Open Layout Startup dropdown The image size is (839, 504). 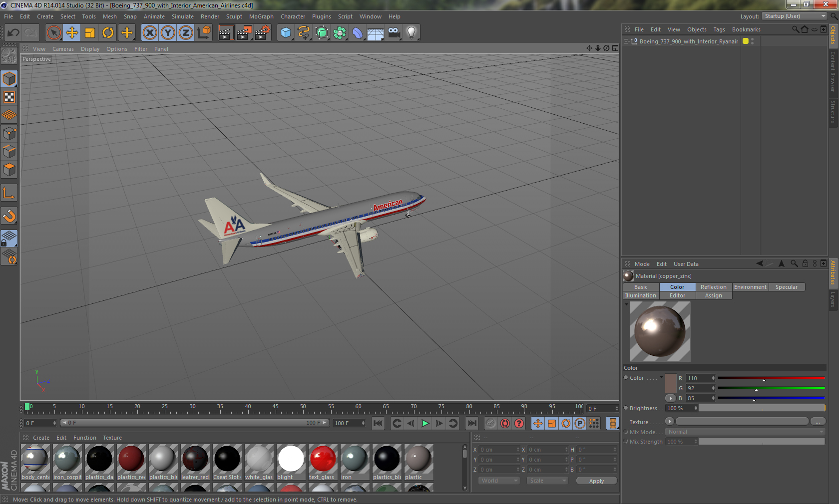[795, 16]
